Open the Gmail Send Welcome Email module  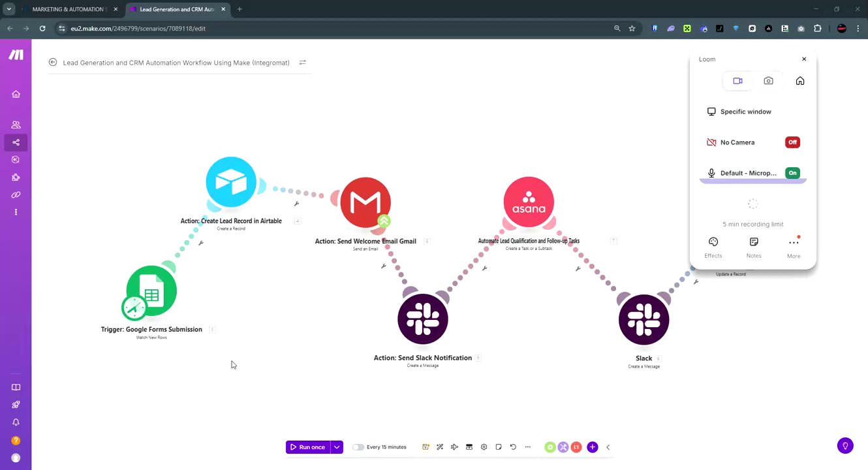click(365, 202)
